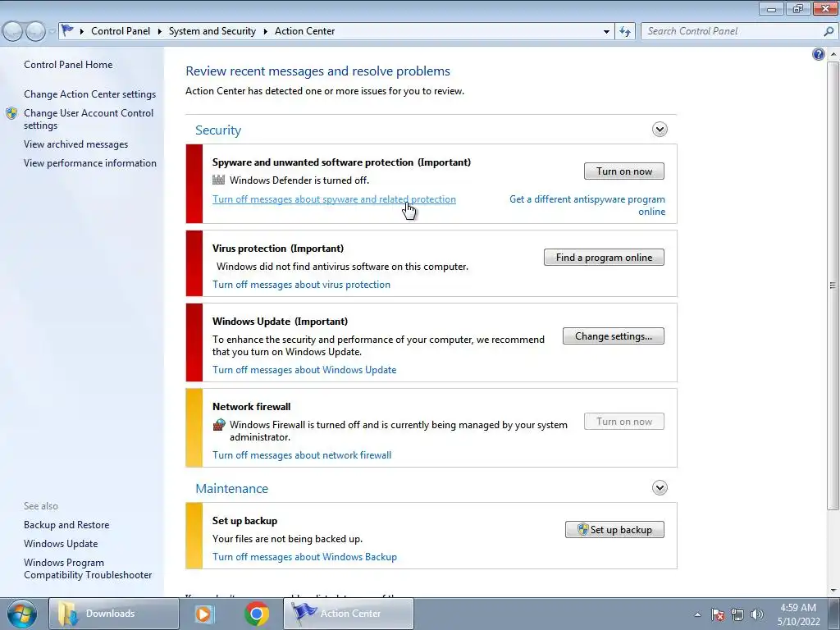
Task: Click the Windows Defender castle icon
Action: [x=218, y=180]
